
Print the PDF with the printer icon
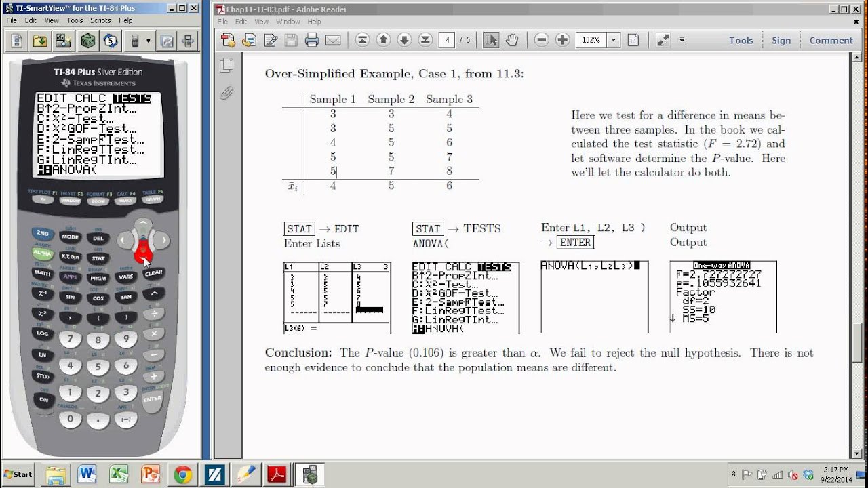312,40
